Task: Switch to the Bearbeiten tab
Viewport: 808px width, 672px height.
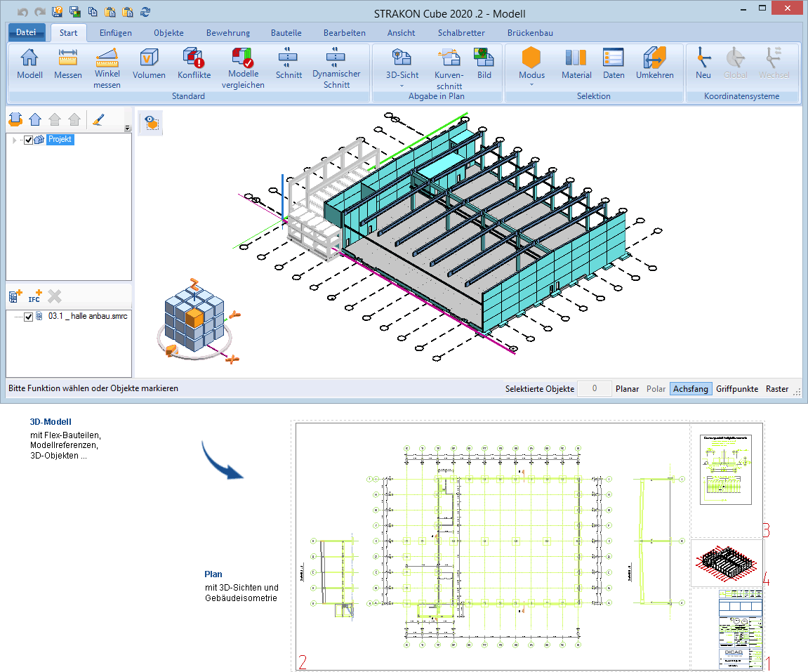Action: click(344, 33)
